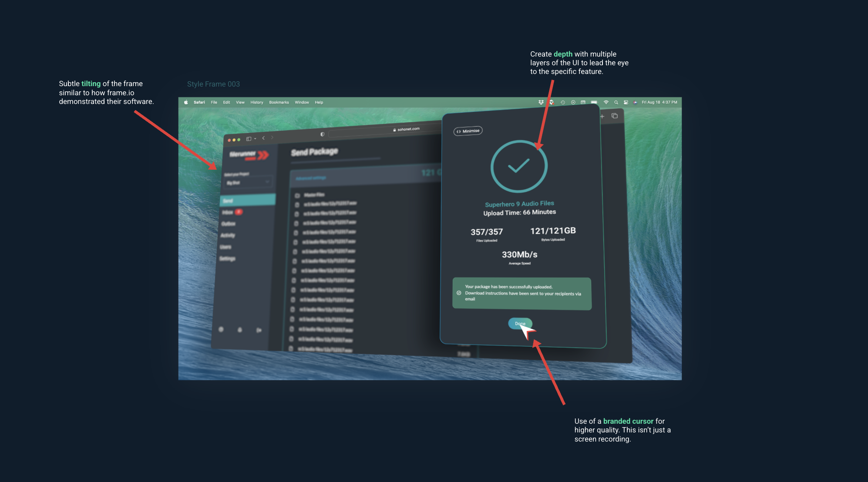
Task: Click logout icon at sidebar bottom
Action: coord(259,330)
